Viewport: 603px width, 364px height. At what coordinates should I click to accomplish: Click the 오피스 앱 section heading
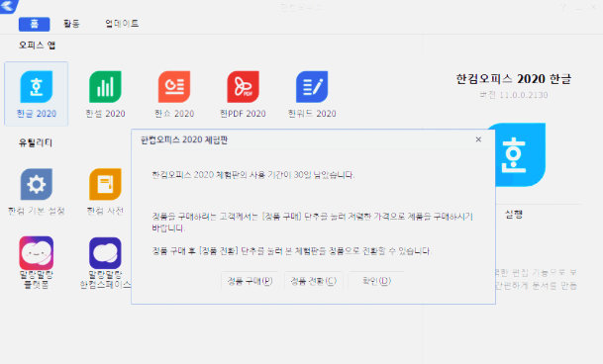[x=37, y=45]
